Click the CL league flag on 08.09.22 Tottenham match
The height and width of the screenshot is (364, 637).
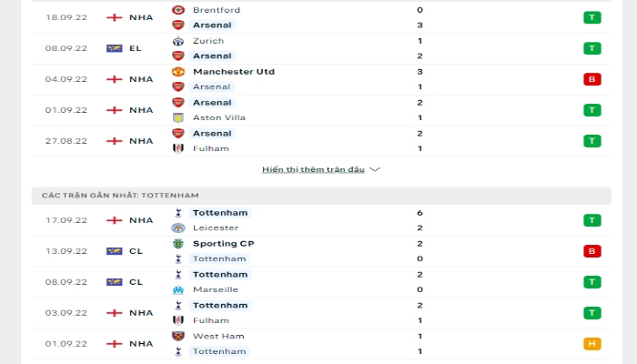[x=114, y=282]
